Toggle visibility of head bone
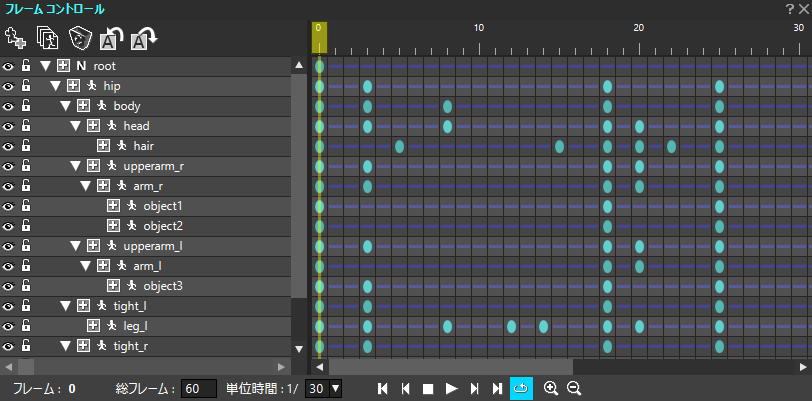The height and width of the screenshot is (401, 812). click(8, 126)
